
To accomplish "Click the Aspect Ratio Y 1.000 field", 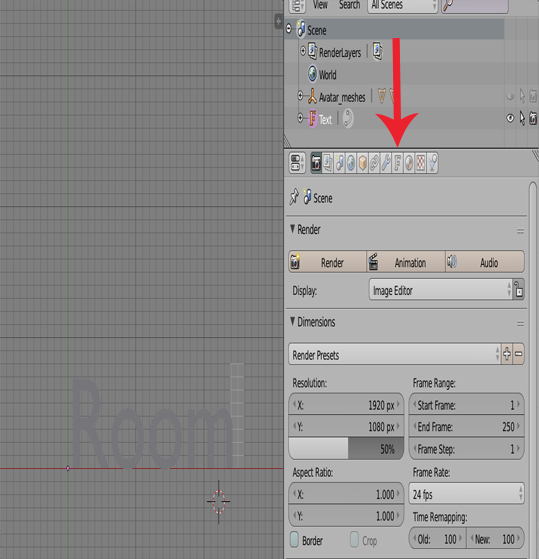I will click(x=346, y=516).
